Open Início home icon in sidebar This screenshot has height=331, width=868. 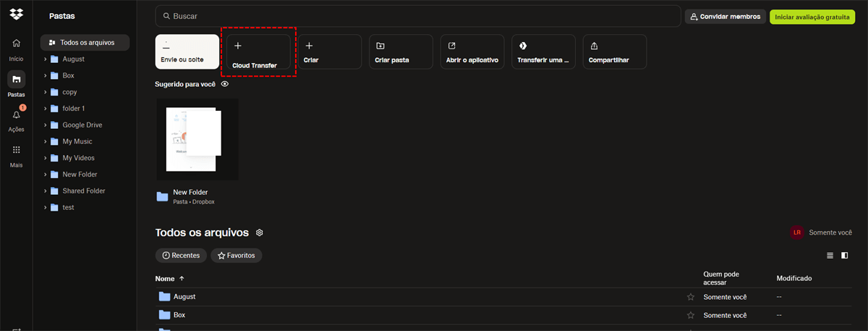click(16, 43)
